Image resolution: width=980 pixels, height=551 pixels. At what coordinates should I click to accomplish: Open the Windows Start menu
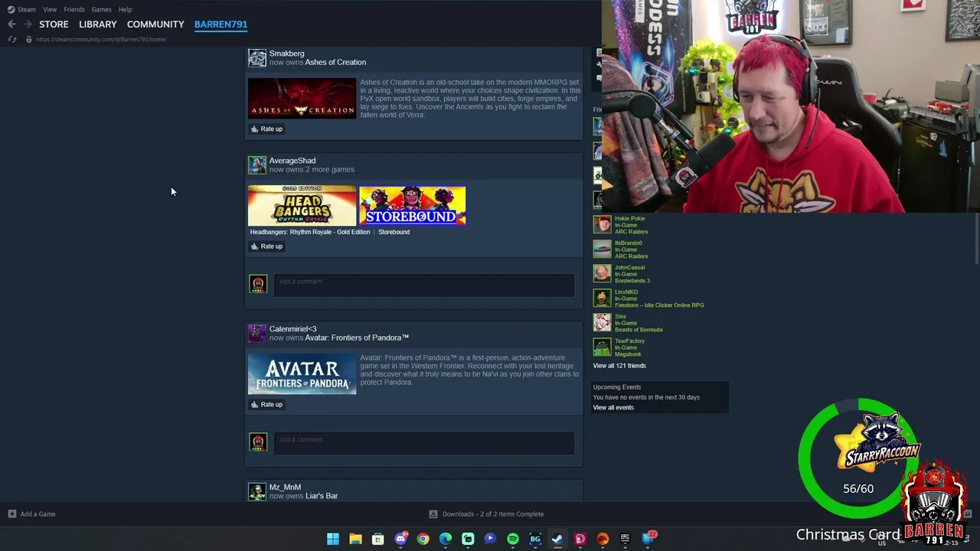(333, 540)
